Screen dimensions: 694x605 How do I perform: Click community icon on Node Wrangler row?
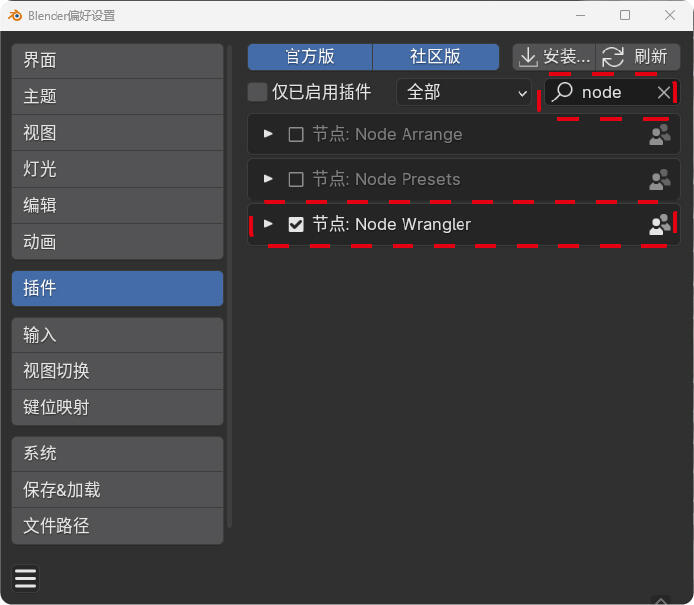pyautogui.click(x=659, y=224)
